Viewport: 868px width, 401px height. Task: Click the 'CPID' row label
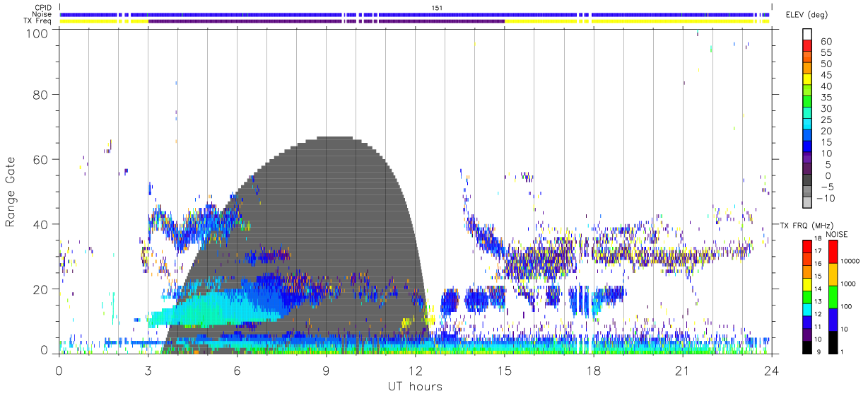click(43, 8)
